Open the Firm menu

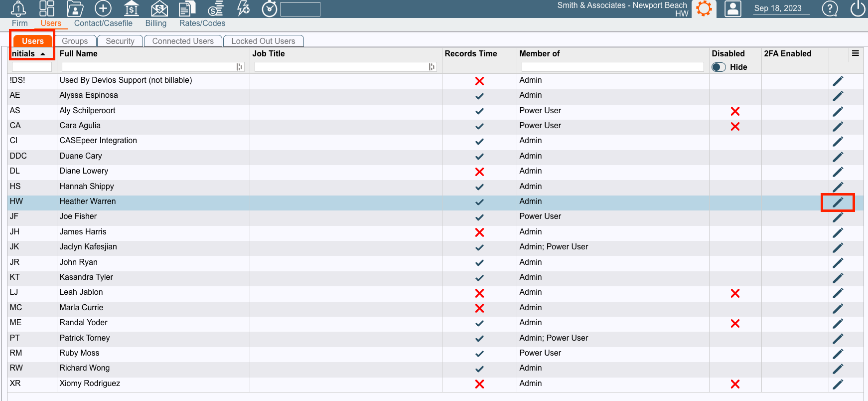click(20, 23)
